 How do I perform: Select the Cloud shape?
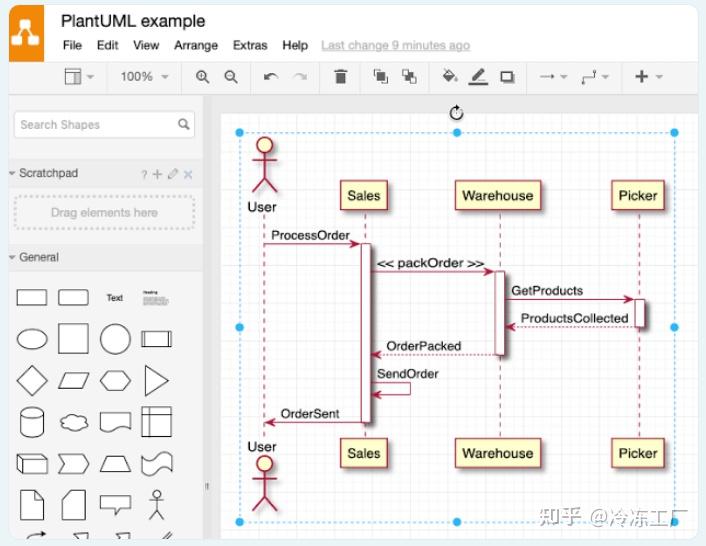click(74, 423)
